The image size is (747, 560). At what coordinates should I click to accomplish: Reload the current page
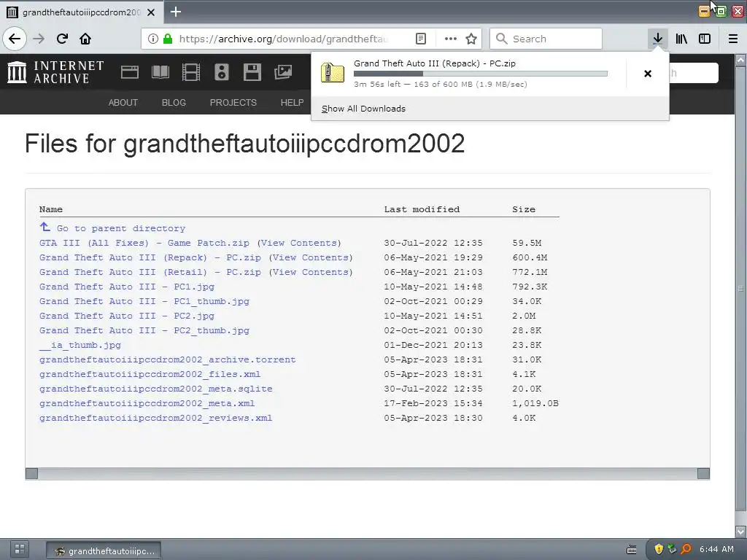62,39
